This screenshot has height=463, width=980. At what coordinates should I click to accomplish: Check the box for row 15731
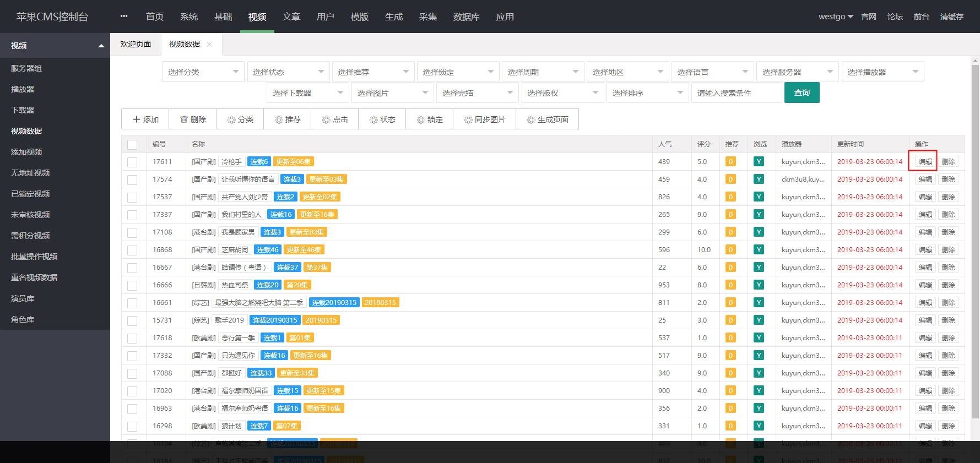[132, 320]
